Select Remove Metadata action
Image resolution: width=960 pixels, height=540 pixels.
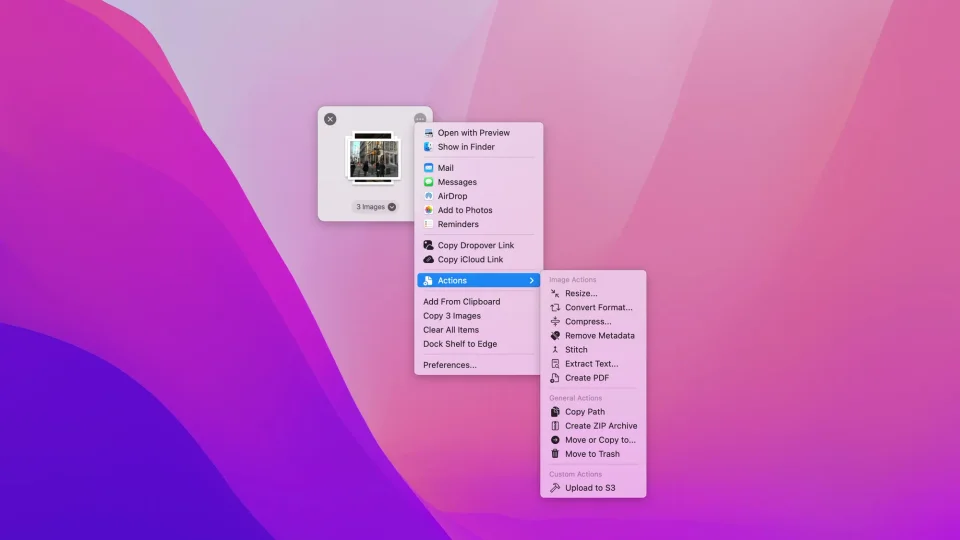tap(599, 336)
